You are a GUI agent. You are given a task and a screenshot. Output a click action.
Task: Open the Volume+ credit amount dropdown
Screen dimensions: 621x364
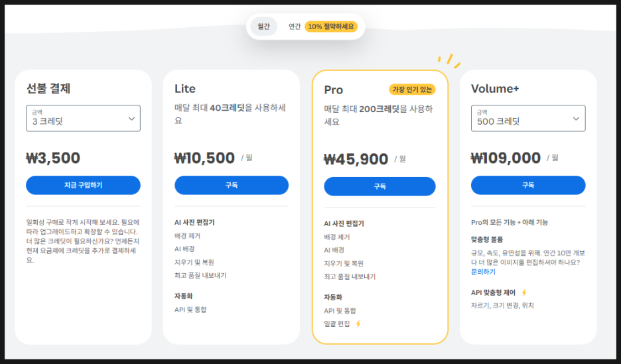[528, 118]
